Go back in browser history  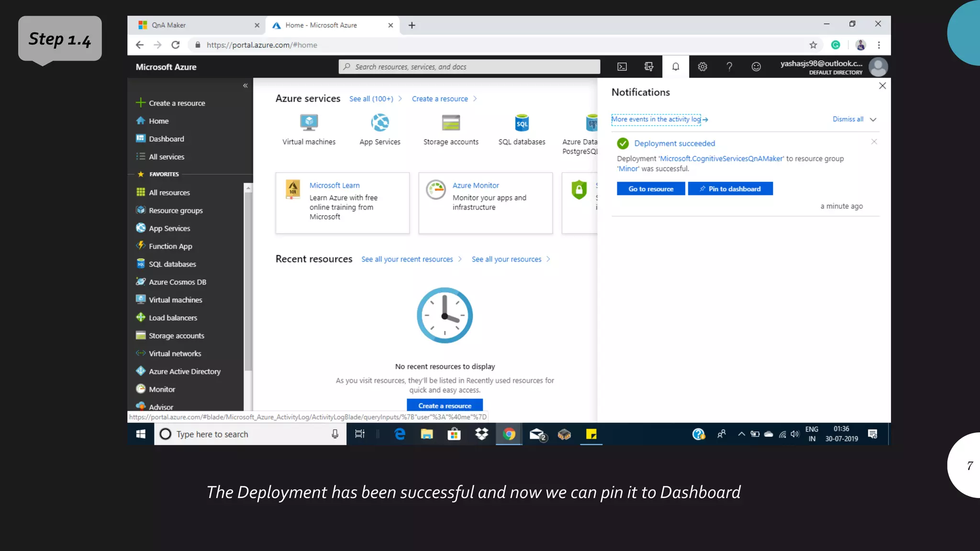pyautogui.click(x=139, y=45)
